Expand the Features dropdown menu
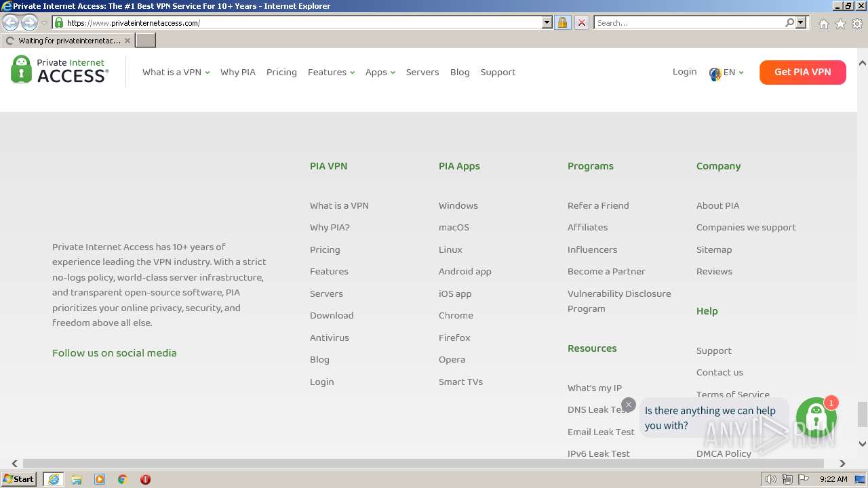868x488 pixels. 331,73
